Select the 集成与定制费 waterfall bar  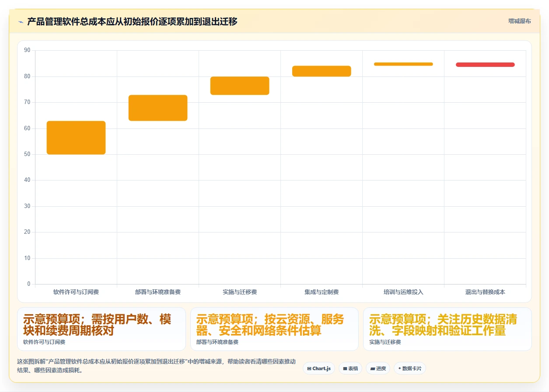click(322, 71)
